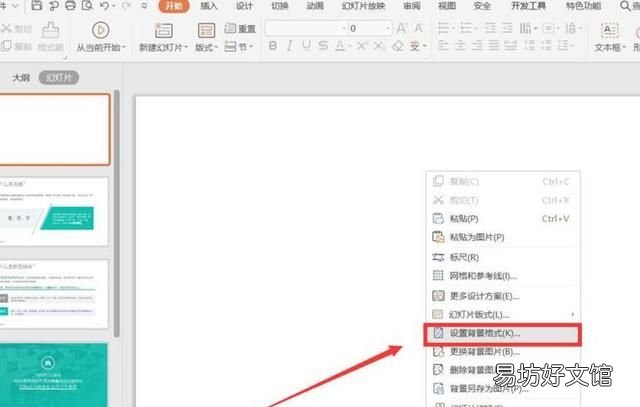Select the first blank slide thumbnail
This screenshot has width=640, height=407.
click(x=54, y=129)
